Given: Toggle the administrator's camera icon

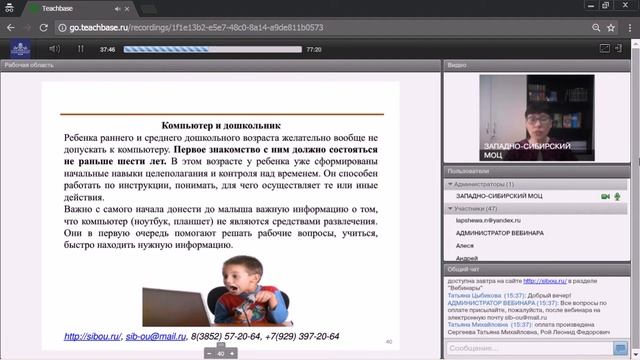Looking at the screenshot, I should pos(605,196).
